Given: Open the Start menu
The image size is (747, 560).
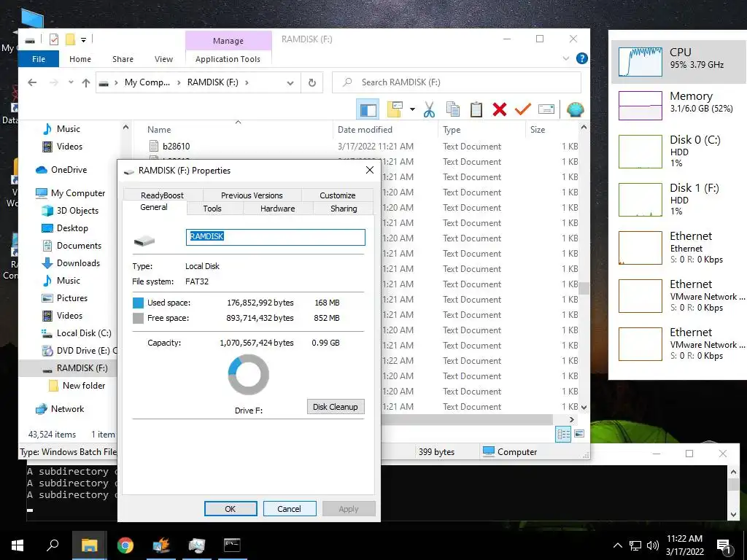Looking at the screenshot, I should pyautogui.click(x=18, y=545).
